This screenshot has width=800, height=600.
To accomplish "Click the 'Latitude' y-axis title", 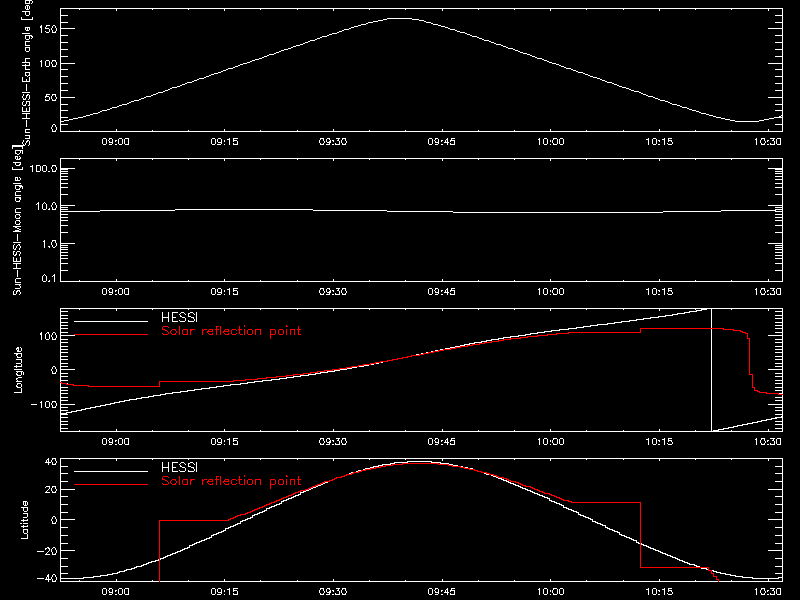I will (24, 520).
